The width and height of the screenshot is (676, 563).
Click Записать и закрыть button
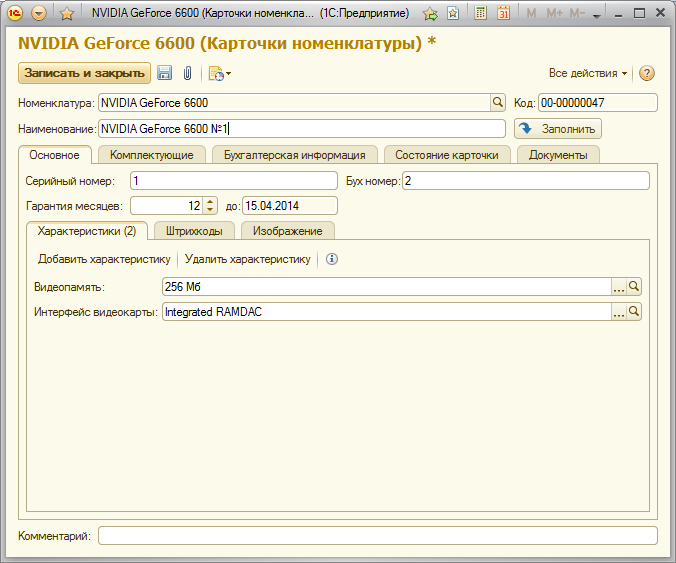click(x=84, y=73)
